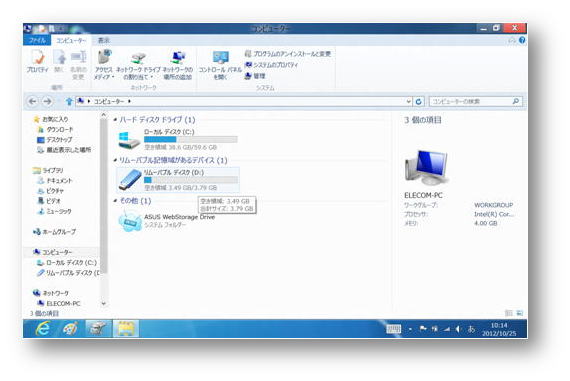Select ネットワーク ドライブの割り当て icon
This screenshot has height=381, width=570.
tap(138, 65)
